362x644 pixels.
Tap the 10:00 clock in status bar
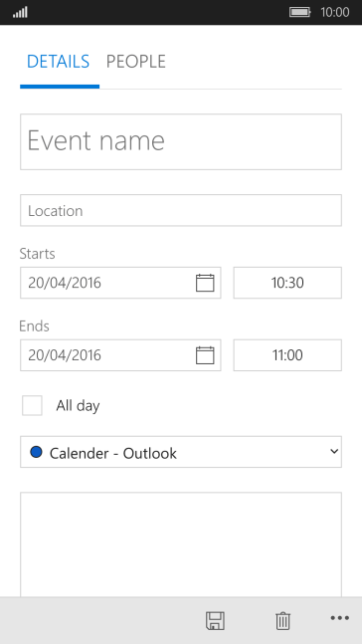coord(335,12)
